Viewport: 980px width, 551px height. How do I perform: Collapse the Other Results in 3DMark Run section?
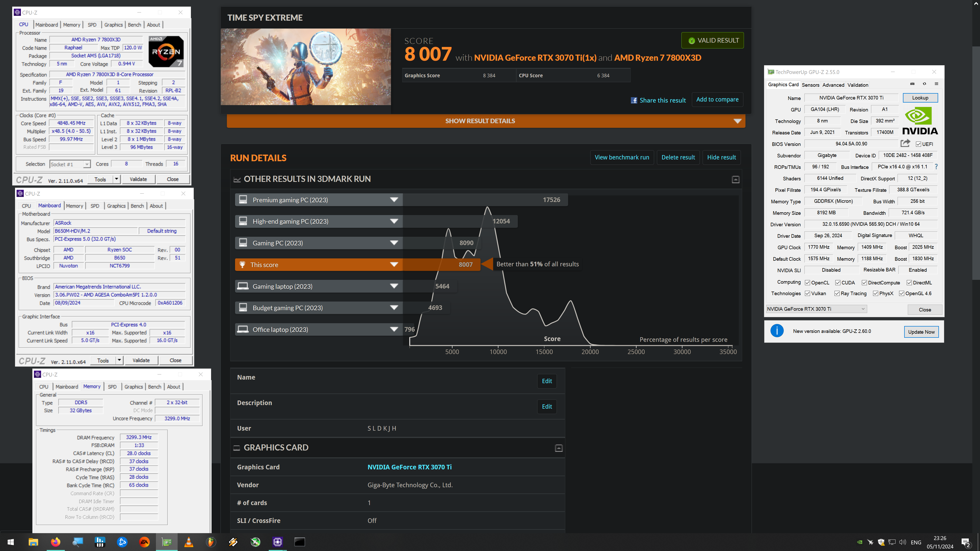click(735, 180)
